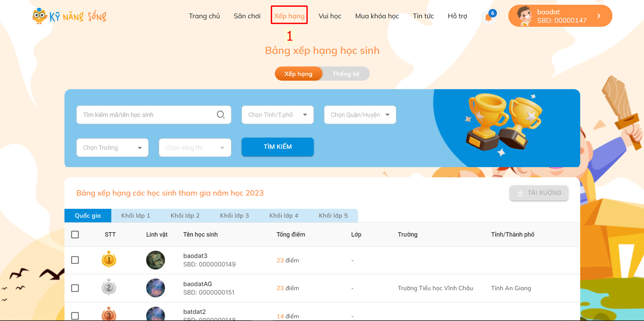The width and height of the screenshot is (644, 321).
Task: Switch the toggle to Thống kê
Action: tap(346, 74)
